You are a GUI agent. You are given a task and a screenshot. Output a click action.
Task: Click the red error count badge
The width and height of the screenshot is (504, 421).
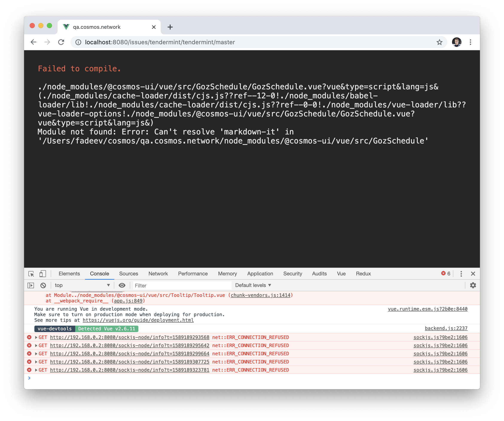[446, 274]
